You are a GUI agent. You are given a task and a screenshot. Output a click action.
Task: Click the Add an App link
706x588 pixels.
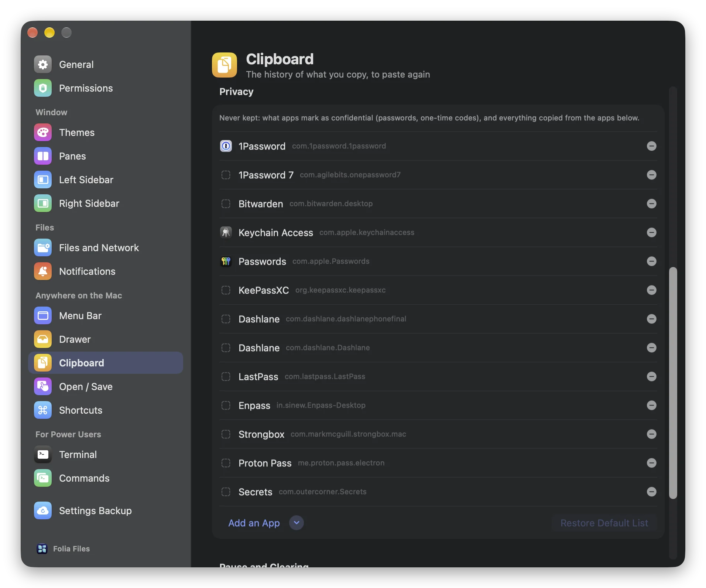click(254, 523)
